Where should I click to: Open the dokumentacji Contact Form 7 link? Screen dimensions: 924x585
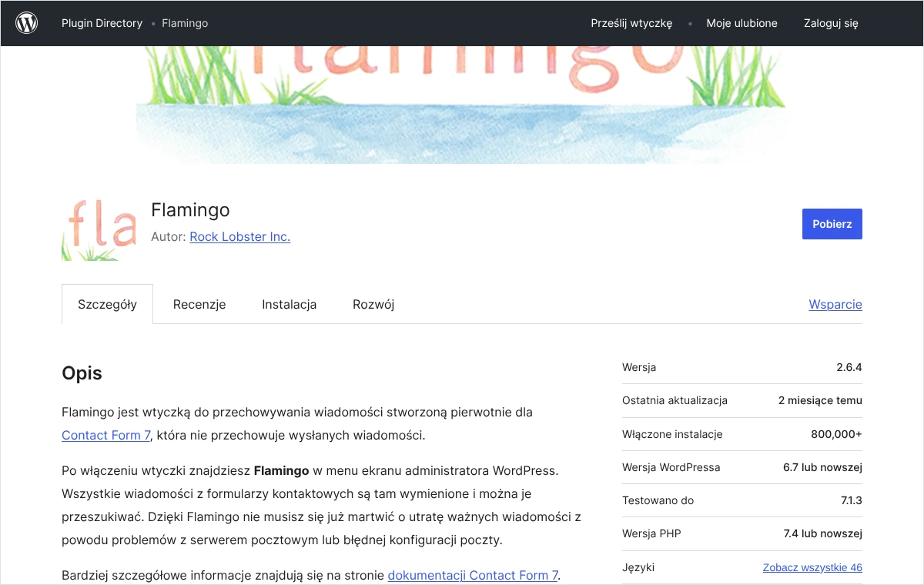point(473,575)
